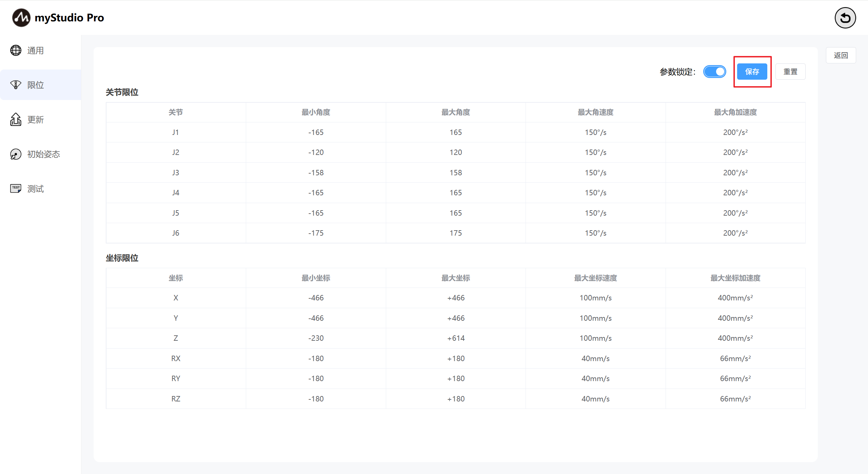Viewport: 868px width, 474px height.
Task: Click the 初始姿态 sidebar icon
Action: click(x=16, y=154)
